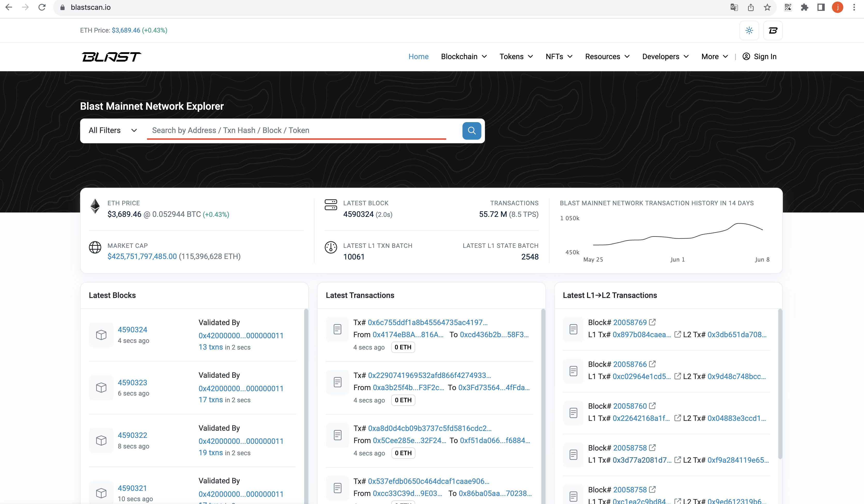The height and width of the screenshot is (504, 864).
Task: Click the browser bookmark star icon
Action: [x=767, y=7]
